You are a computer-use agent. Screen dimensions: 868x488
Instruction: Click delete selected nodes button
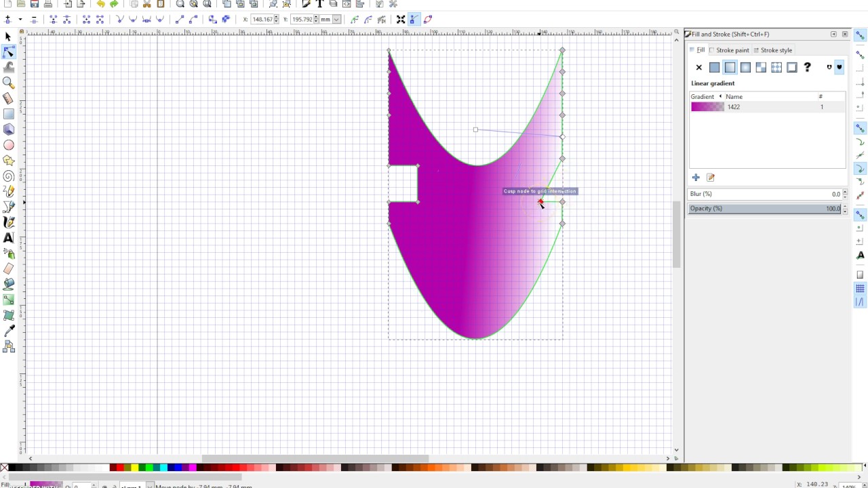pyautogui.click(x=34, y=20)
